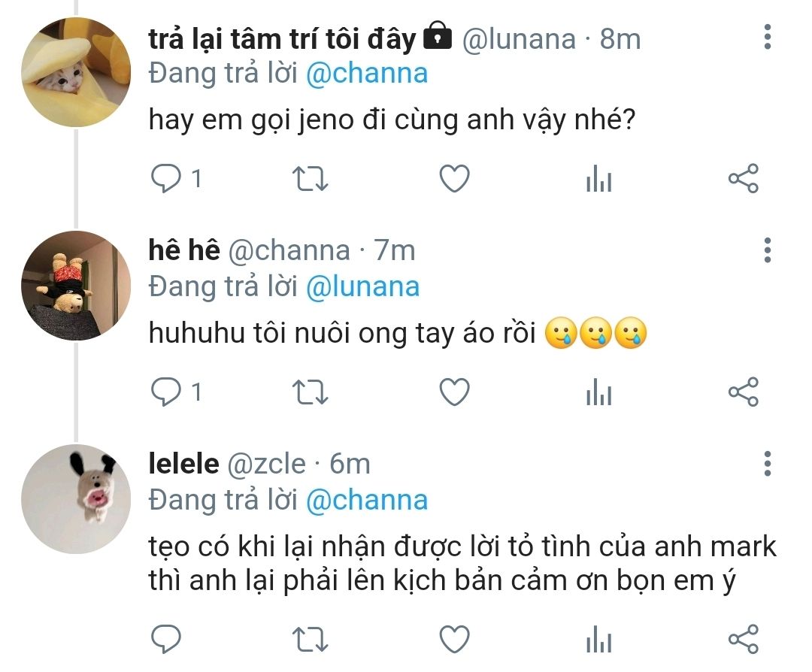812x672 pixels.
Task: Open more options for lelele's tweet
Action: 767,464
